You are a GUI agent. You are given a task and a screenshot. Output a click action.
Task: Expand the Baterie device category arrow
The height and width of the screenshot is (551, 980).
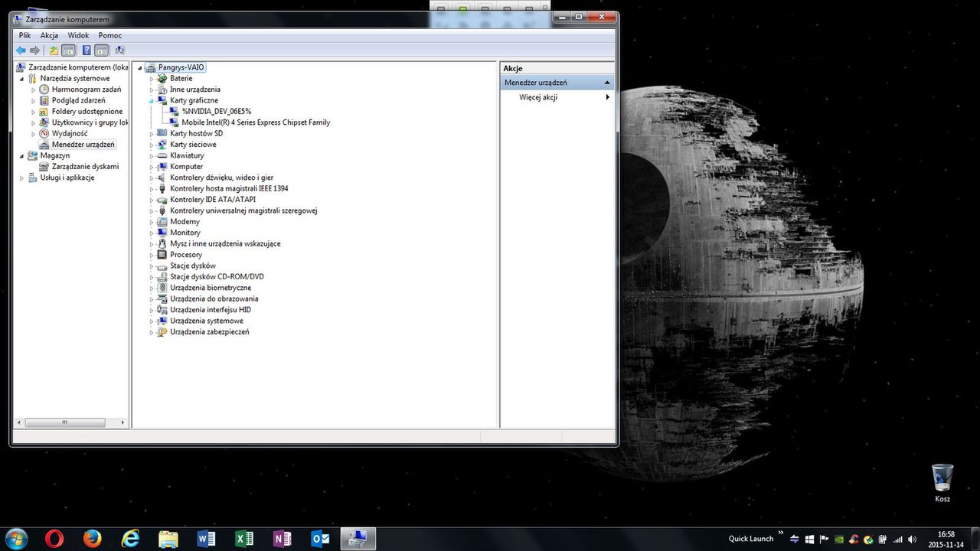(x=152, y=78)
